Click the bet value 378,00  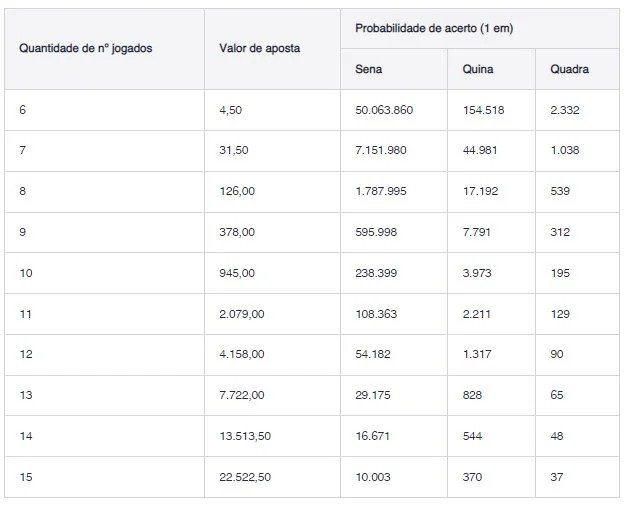[x=237, y=232]
